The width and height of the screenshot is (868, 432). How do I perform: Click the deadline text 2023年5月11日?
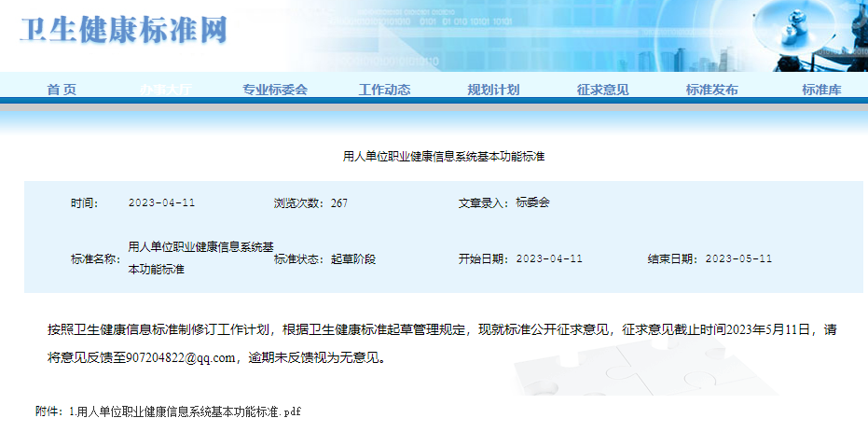coord(768,330)
